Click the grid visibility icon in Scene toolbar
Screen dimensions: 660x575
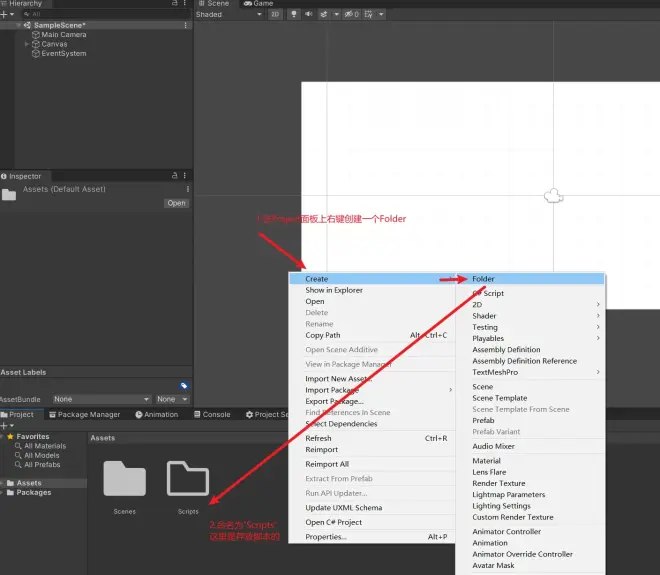point(368,14)
